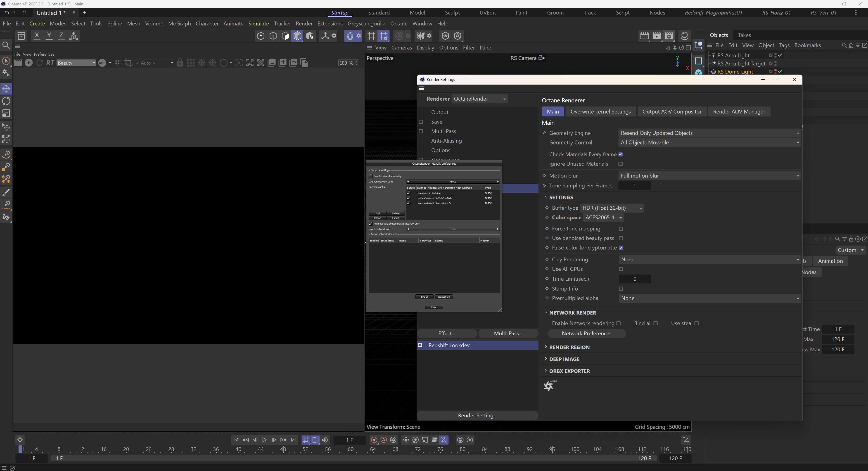The height and width of the screenshot is (471, 868).
Task: Toggle Autokeying in the timeline
Action: pos(384,440)
